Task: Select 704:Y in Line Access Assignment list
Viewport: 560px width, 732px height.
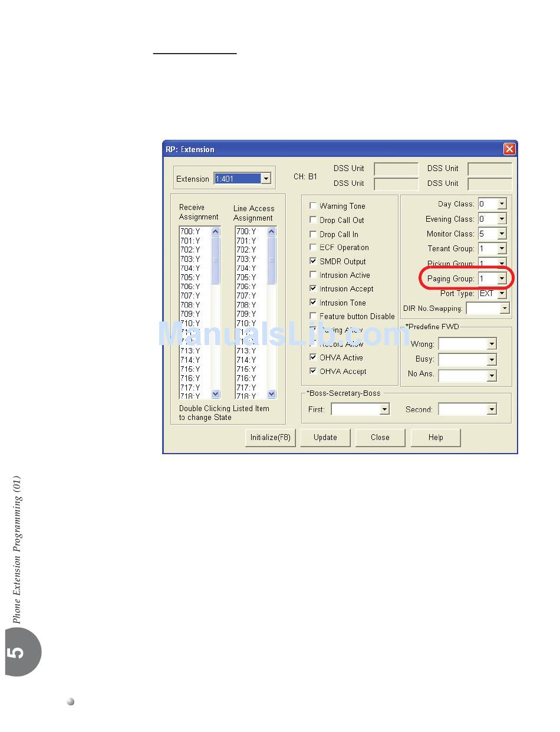Action: (x=246, y=268)
